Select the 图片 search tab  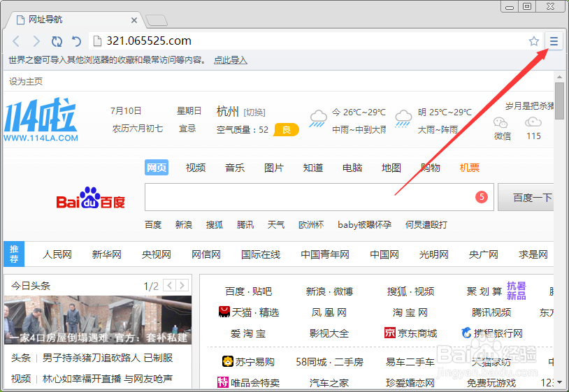(x=274, y=168)
